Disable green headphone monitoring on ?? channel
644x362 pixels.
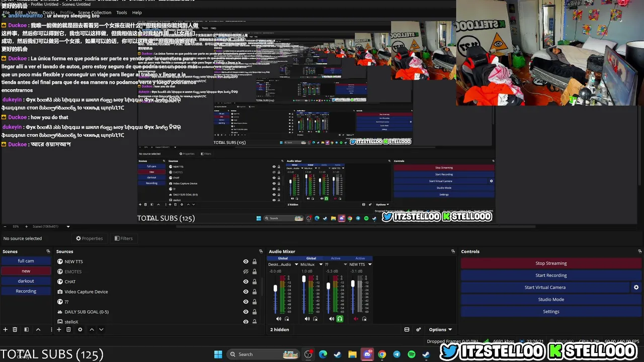click(x=340, y=319)
